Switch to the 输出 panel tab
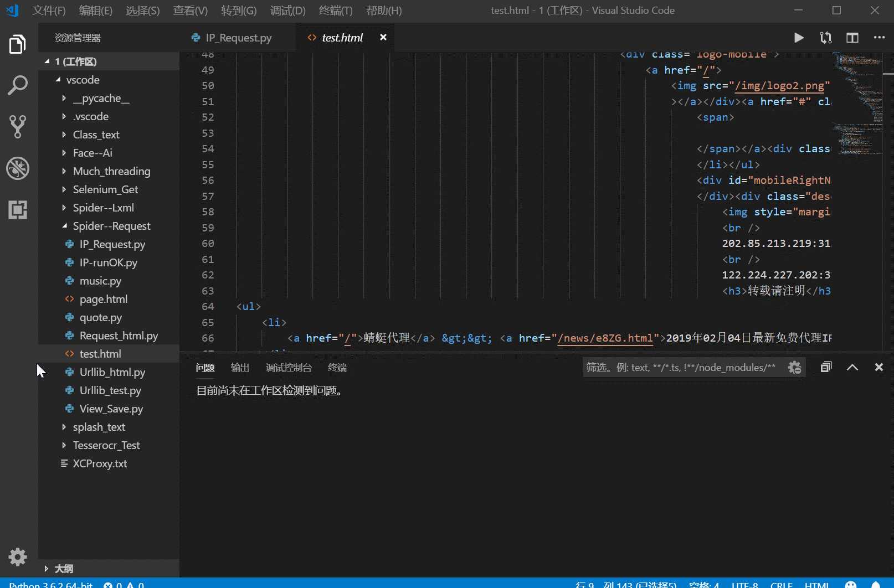The width and height of the screenshot is (894, 588). click(x=240, y=368)
